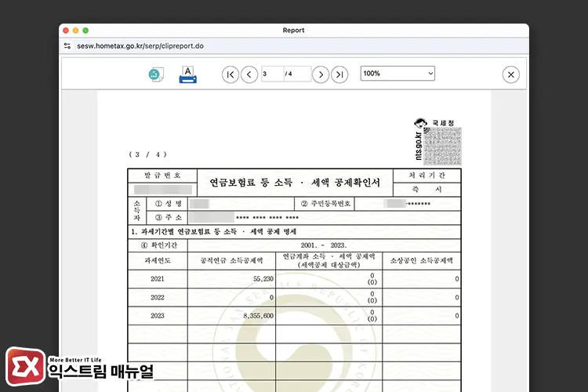The height and width of the screenshot is (392, 588).
Task: Click the 확인기간 label cell
Action: tap(158, 245)
